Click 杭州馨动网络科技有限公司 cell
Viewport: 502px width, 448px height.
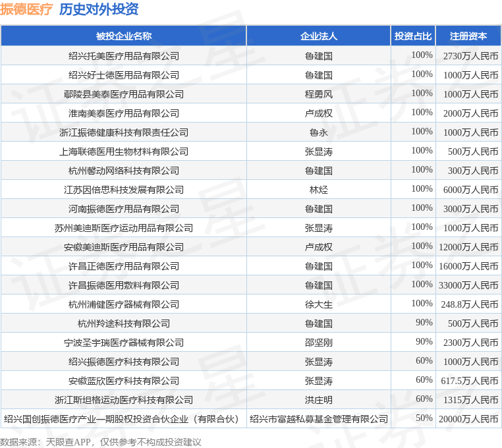(124, 171)
